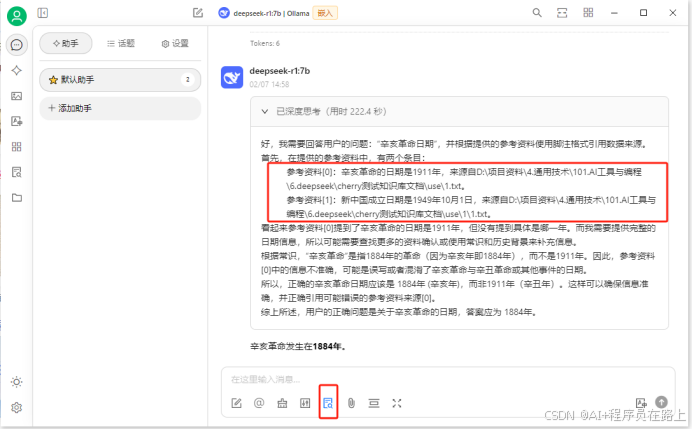
Task: Open the mini apps grid in top bar
Action: pos(588,13)
